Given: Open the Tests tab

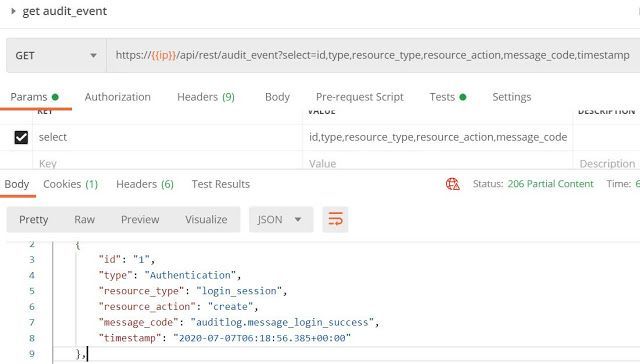Looking at the screenshot, I should [448, 97].
